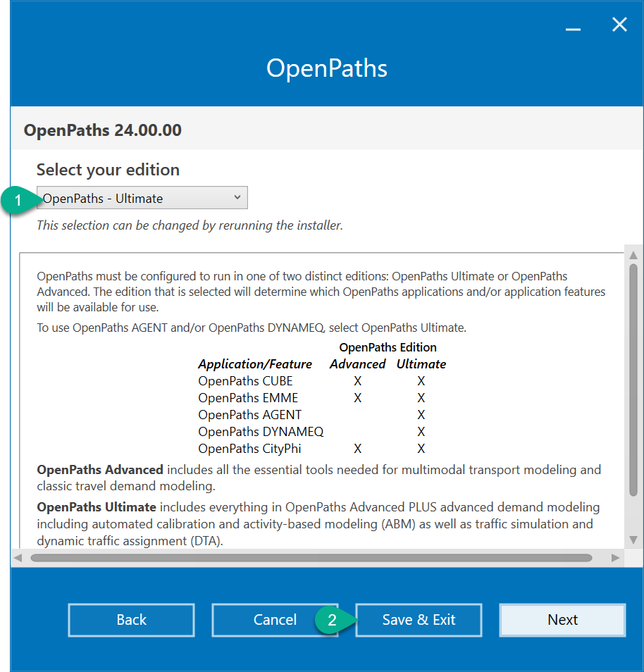The image size is (644, 672).
Task: Click the "OpenPaths 24.00.00" version header
Action: [x=102, y=130]
